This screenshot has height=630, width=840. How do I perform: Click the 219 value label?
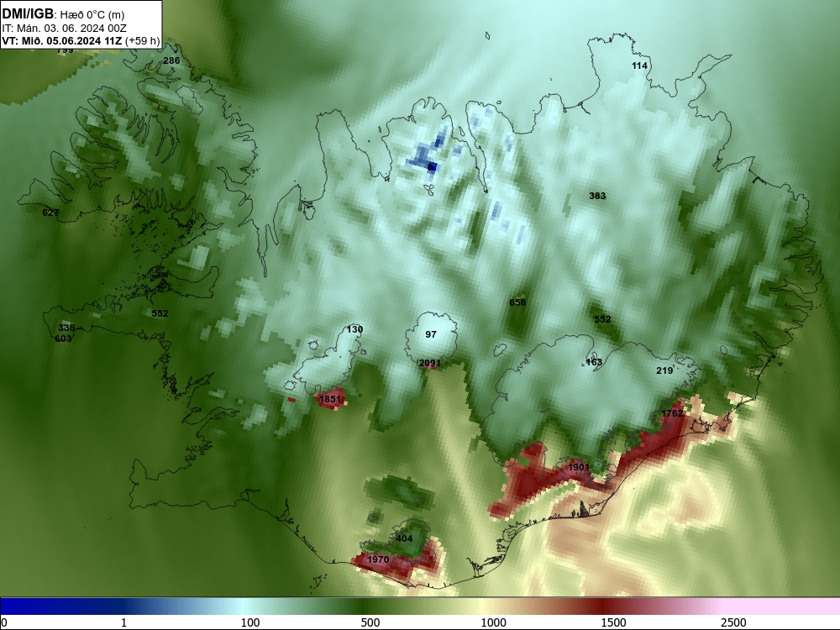(x=664, y=370)
